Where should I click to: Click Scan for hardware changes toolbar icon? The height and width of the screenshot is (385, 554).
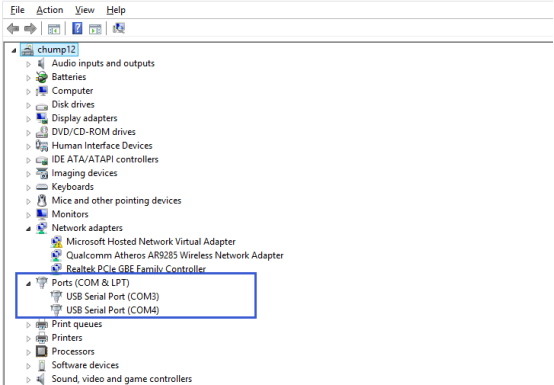pos(119,28)
